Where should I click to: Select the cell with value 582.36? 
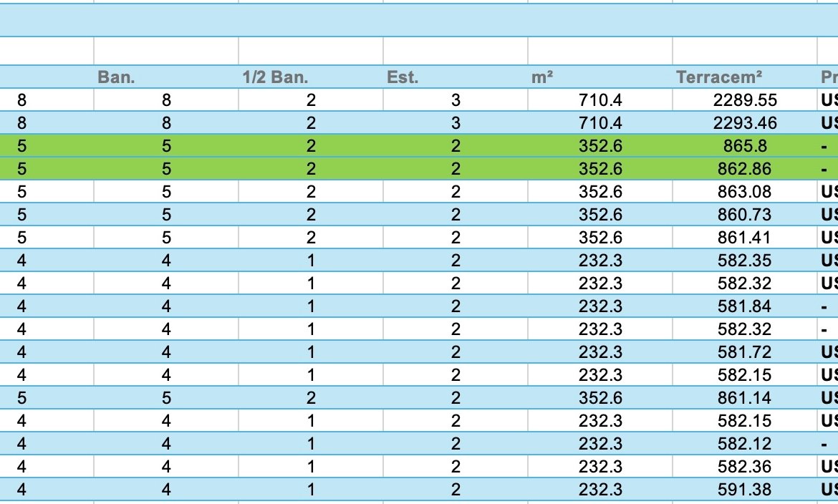(745, 467)
